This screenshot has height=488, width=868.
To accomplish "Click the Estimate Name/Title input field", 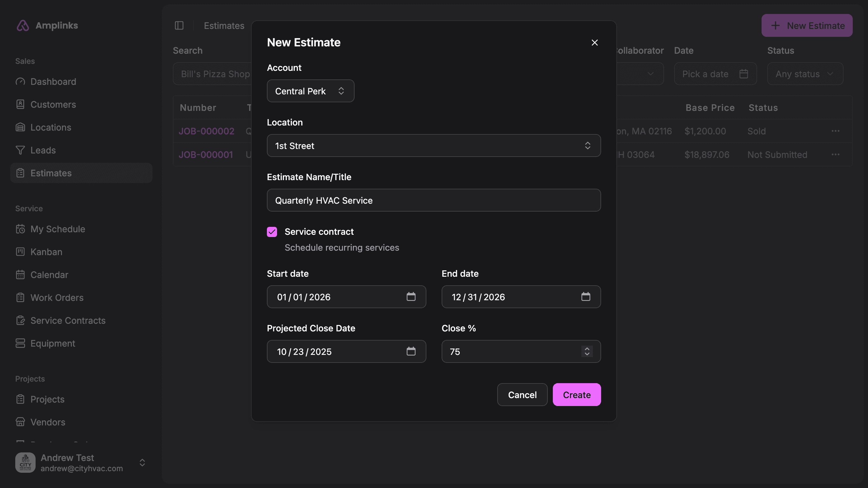I will point(433,200).
